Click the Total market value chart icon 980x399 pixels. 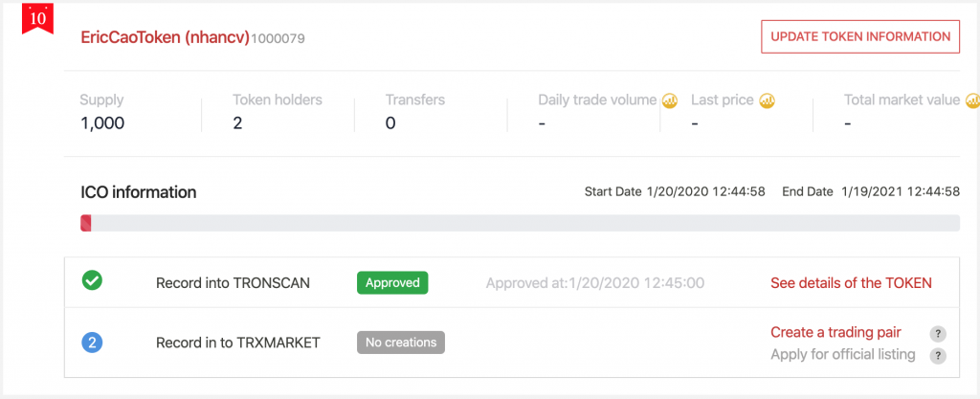pyautogui.click(x=972, y=100)
